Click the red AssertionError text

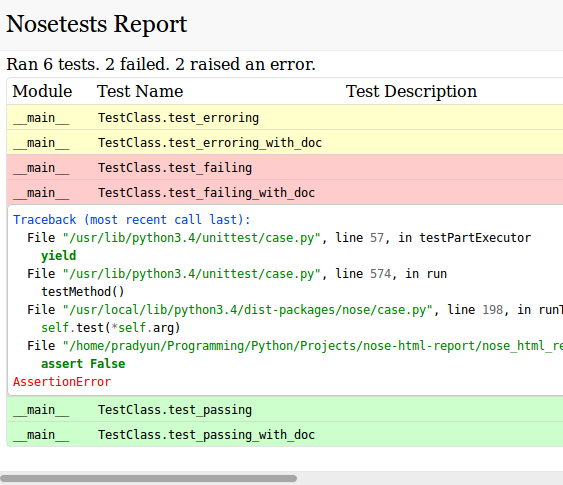click(62, 382)
